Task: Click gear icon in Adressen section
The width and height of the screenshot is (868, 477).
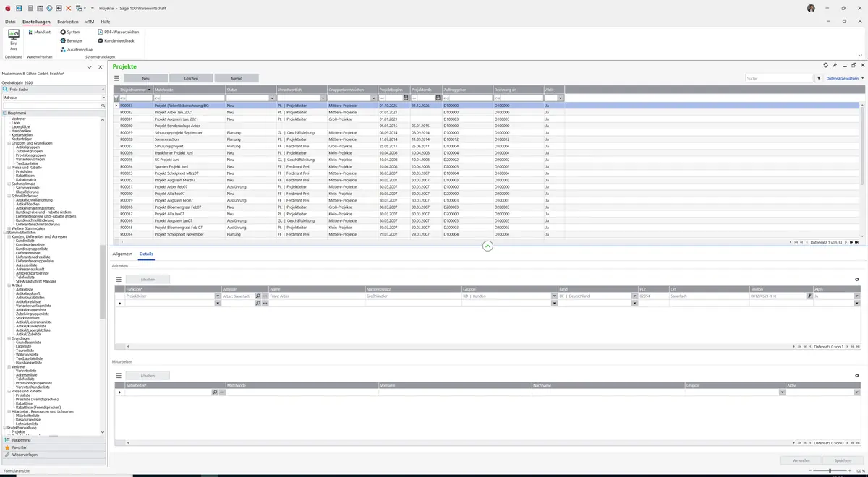Action: click(857, 279)
